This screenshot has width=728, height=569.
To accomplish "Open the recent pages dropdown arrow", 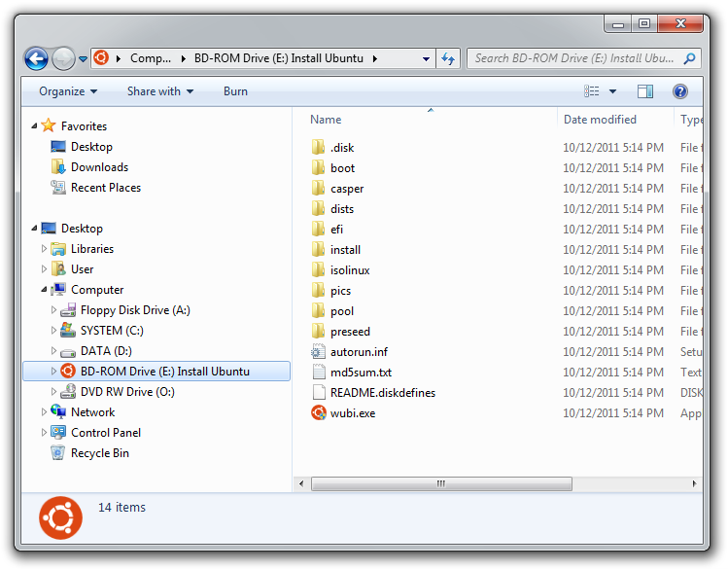I will pos(84,59).
